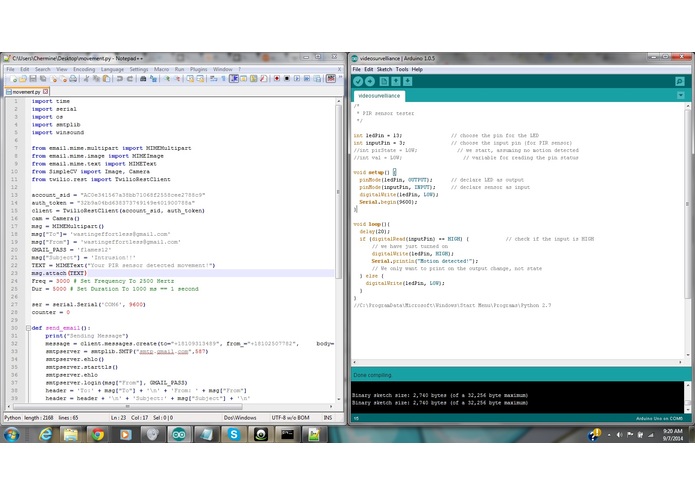
Task: Click the Save Recorded Macro icon
Action: [317, 79]
